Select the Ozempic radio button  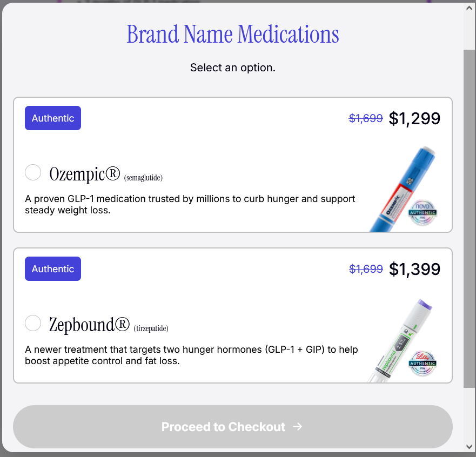[33, 172]
